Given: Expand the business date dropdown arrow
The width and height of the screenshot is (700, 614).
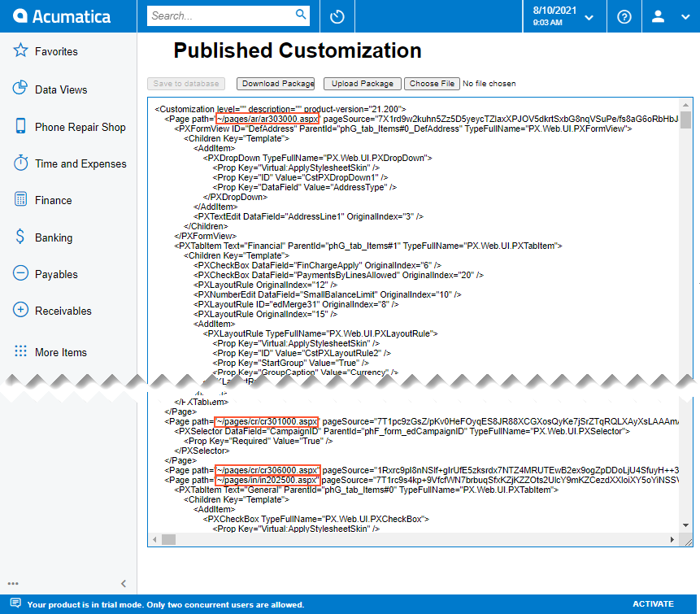Looking at the screenshot, I should click(x=589, y=18).
